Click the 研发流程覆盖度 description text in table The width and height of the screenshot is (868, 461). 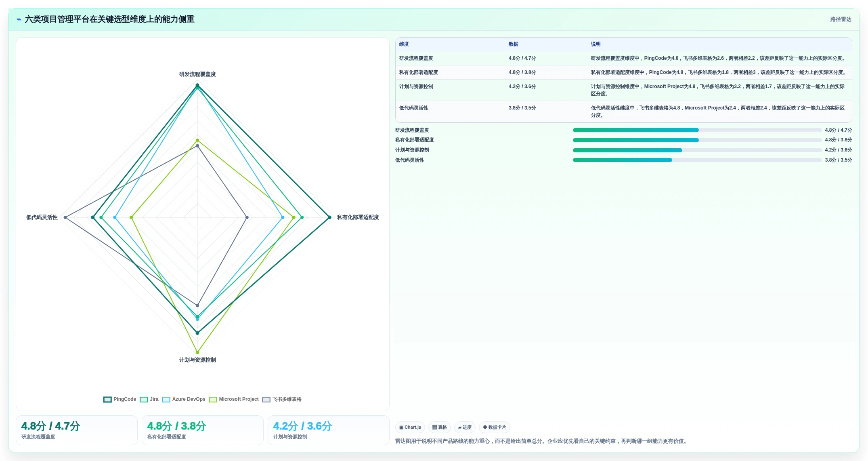tap(719, 58)
